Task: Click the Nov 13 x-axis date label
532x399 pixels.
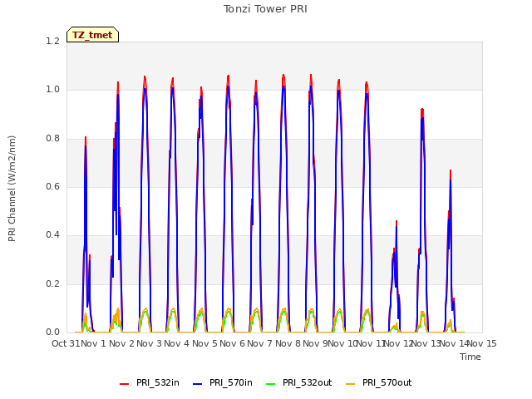Action: (x=426, y=343)
